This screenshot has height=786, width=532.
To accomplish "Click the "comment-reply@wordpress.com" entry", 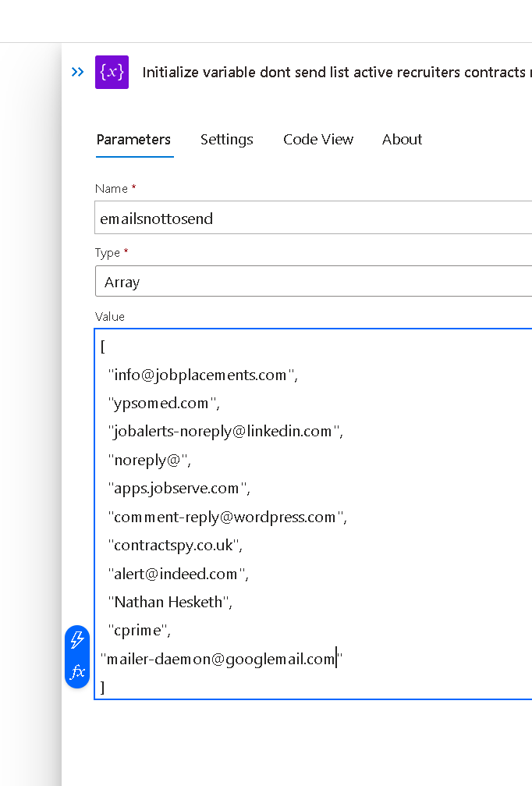I will pos(228,517).
